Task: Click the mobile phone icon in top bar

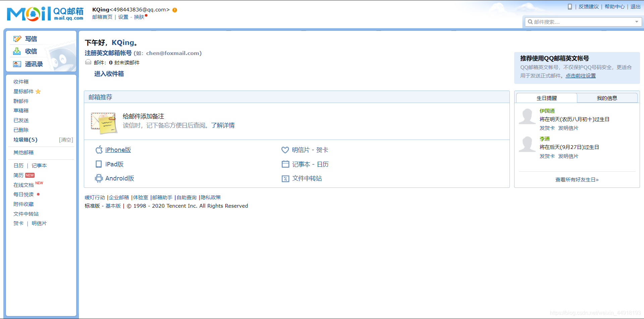Action: point(570,7)
